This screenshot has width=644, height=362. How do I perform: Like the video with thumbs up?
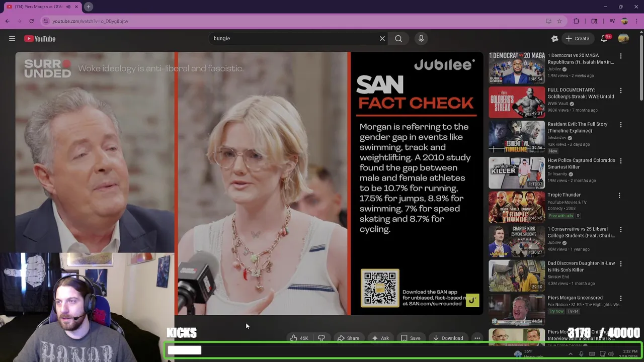tap(299, 338)
